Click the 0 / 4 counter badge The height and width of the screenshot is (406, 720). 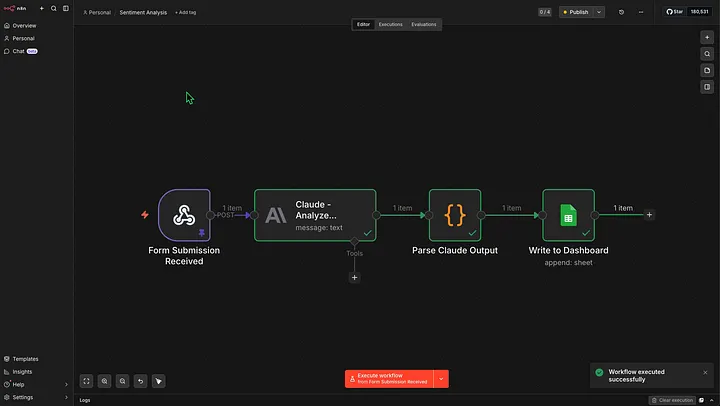545,12
